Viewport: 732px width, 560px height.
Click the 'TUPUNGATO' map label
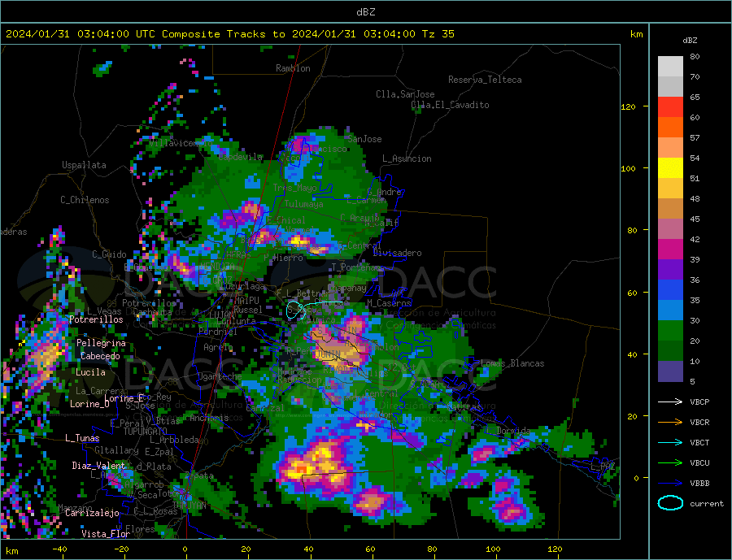click(146, 432)
